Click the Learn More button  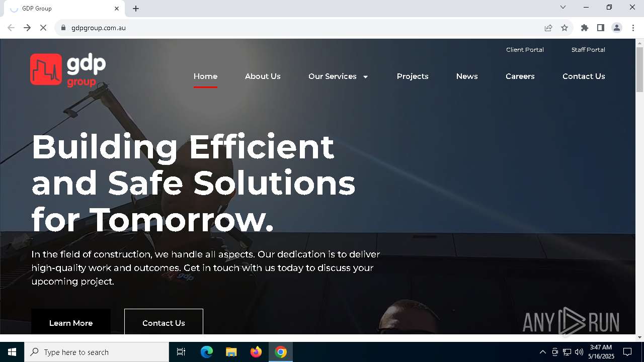[x=71, y=322]
